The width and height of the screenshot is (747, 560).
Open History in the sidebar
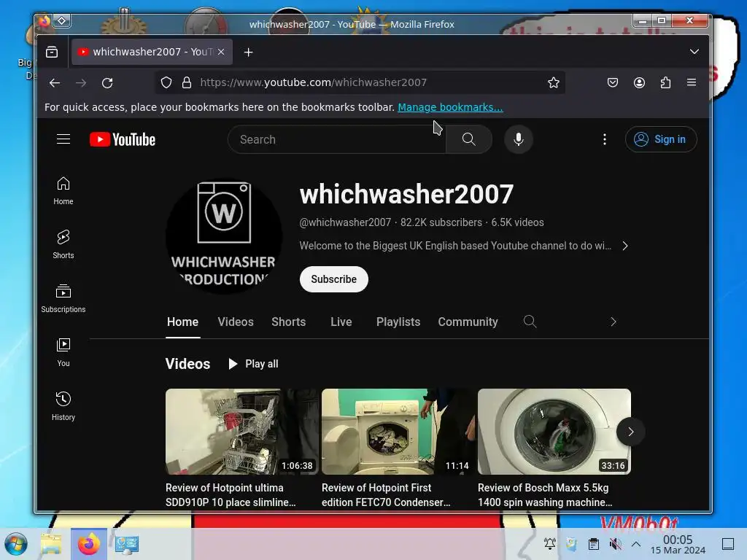pos(63,406)
